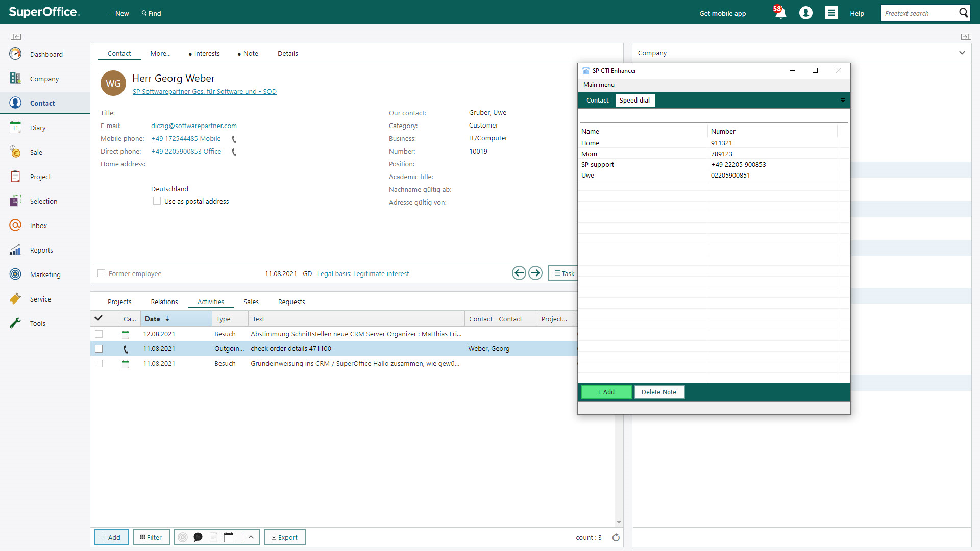Viewport: 980px width, 551px height.
Task: Open Legal basis: Legitimate interest link
Action: click(363, 274)
